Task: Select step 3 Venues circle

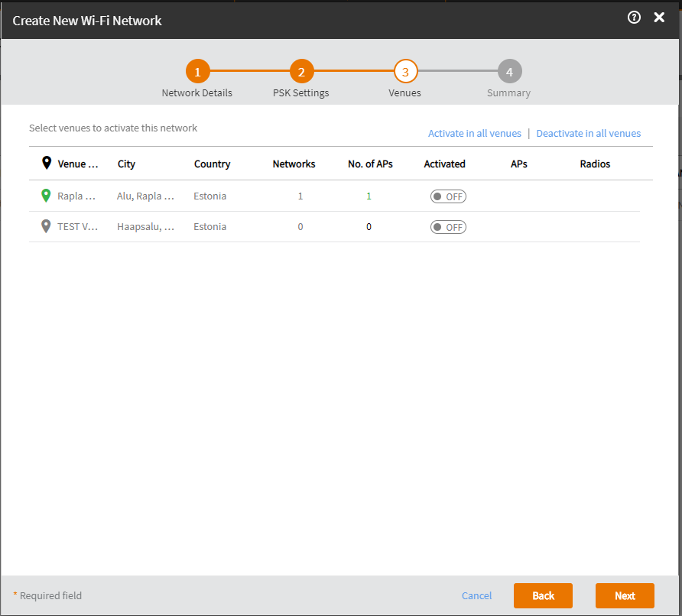Action: [x=405, y=73]
